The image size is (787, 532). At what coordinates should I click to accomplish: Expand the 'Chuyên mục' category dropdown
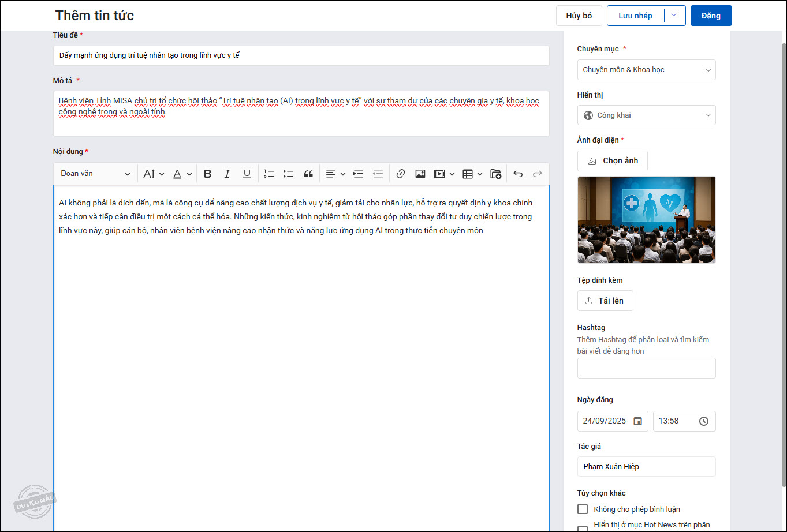click(646, 70)
